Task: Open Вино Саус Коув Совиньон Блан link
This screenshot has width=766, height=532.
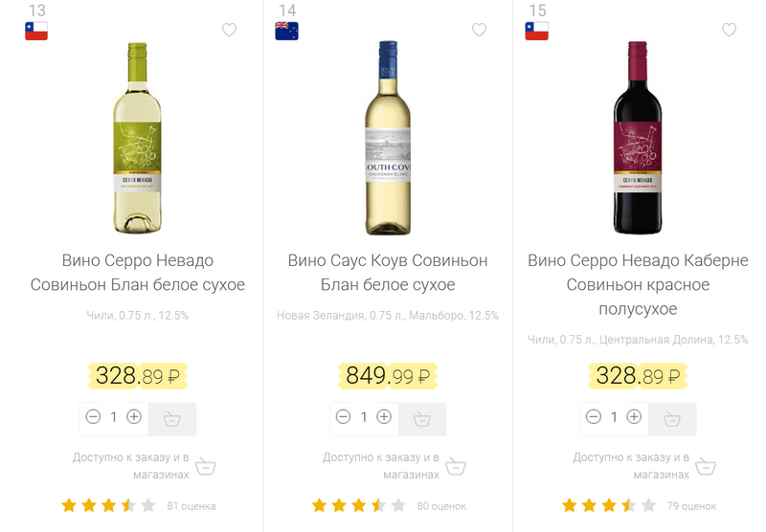Action: (x=388, y=273)
